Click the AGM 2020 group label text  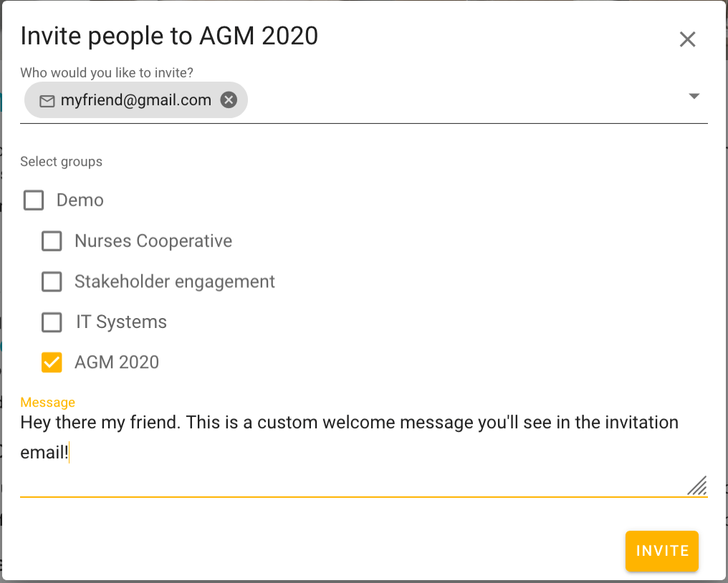point(117,362)
